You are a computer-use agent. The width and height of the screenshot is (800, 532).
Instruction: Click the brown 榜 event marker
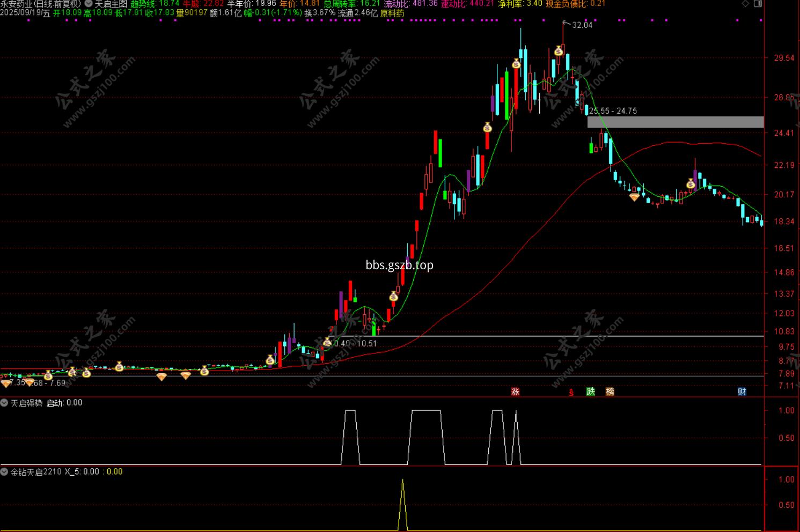610,391
